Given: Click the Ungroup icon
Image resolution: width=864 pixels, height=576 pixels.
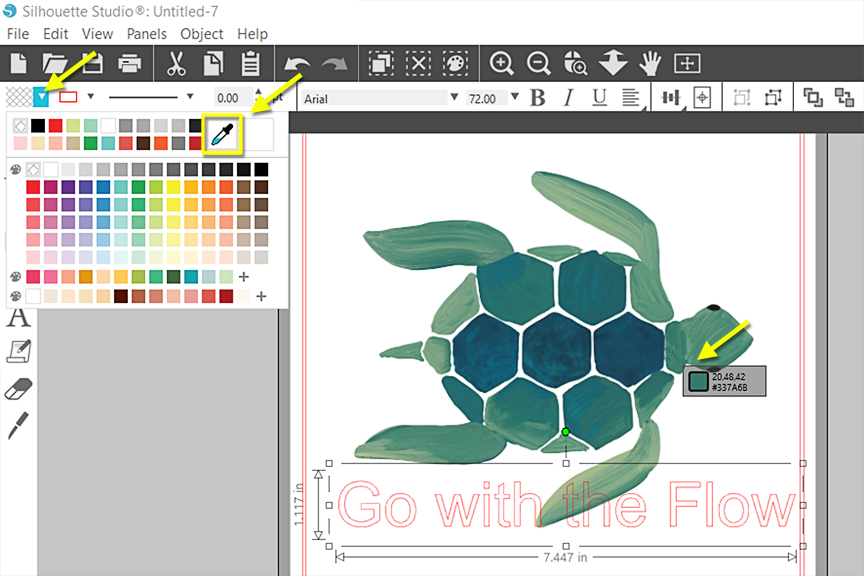Looking at the screenshot, I should (773, 98).
